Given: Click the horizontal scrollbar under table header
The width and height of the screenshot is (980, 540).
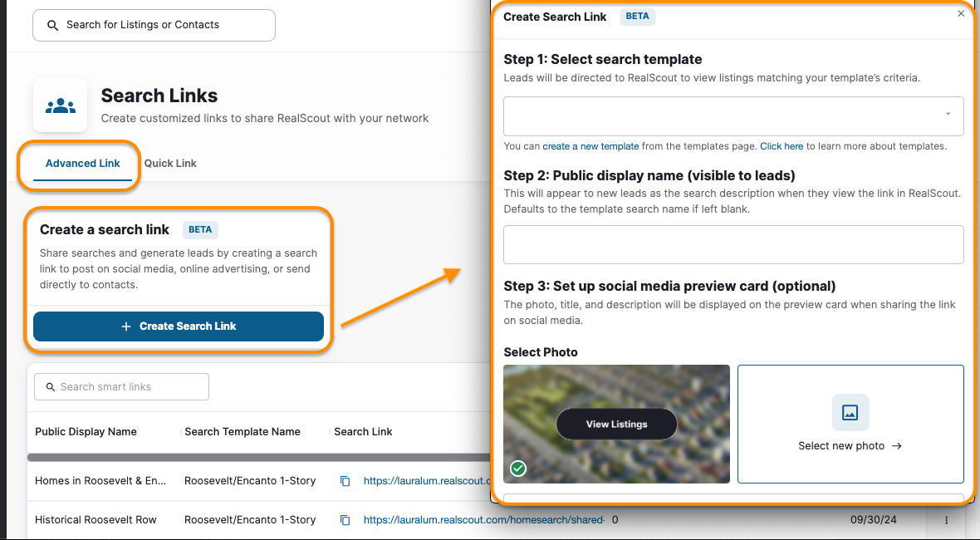Looking at the screenshot, I should [x=259, y=458].
